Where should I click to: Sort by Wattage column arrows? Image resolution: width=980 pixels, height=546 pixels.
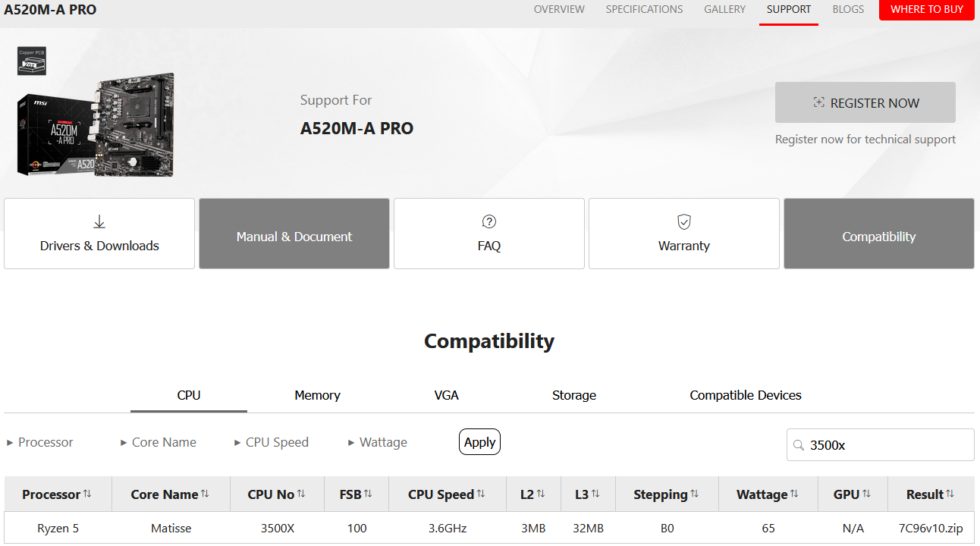click(x=794, y=494)
